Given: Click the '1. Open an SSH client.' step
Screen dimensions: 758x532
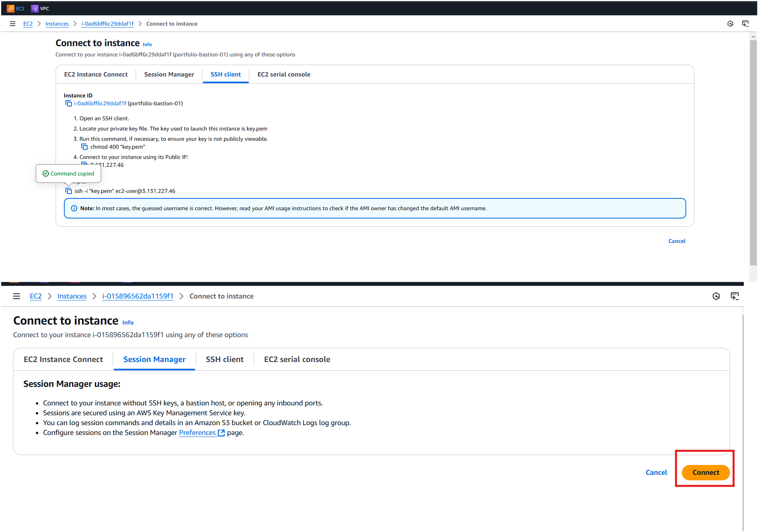Looking at the screenshot, I should click(x=101, y=118).
